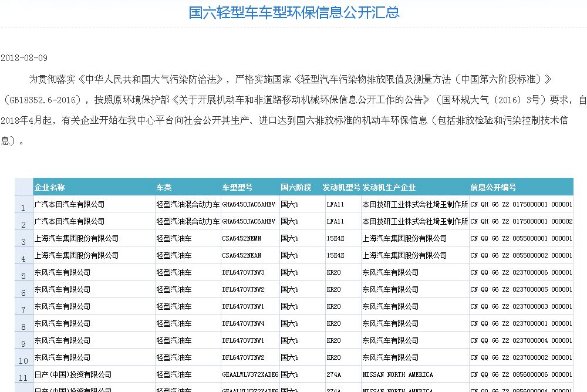587x392 pixels.
Task: Click the 车类 column header
Action: click(x=164, y=187)
